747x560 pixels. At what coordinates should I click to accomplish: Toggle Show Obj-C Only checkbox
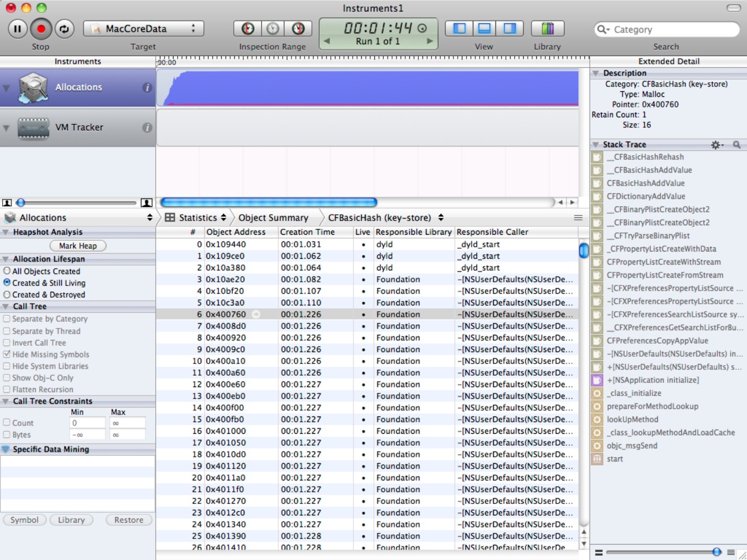click(7, 377)
